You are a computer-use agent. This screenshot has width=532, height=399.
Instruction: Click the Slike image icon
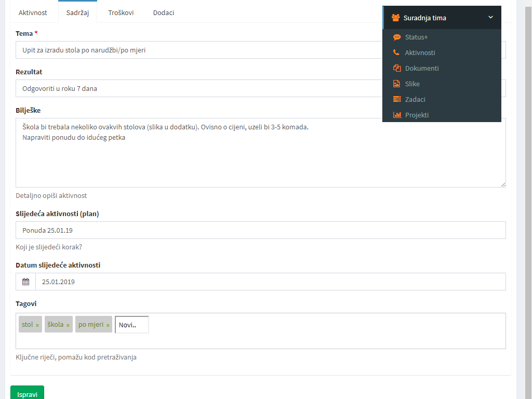[397, 84]
